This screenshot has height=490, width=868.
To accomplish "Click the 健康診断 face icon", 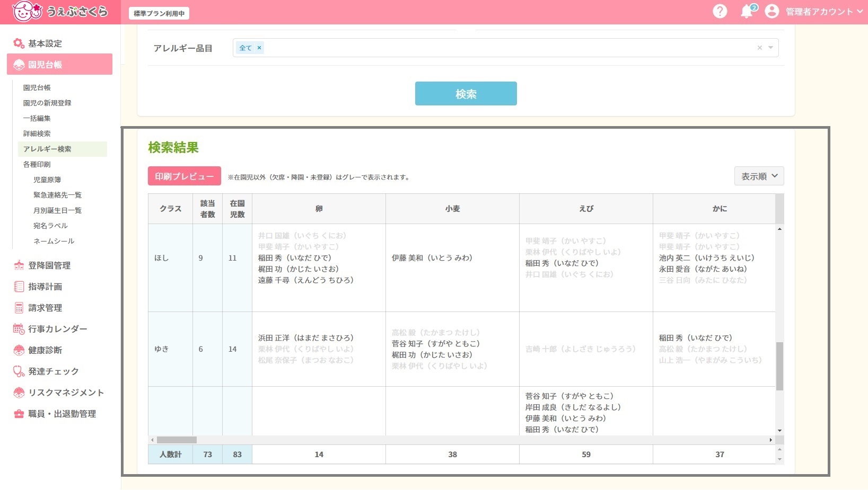I will 19,350.
